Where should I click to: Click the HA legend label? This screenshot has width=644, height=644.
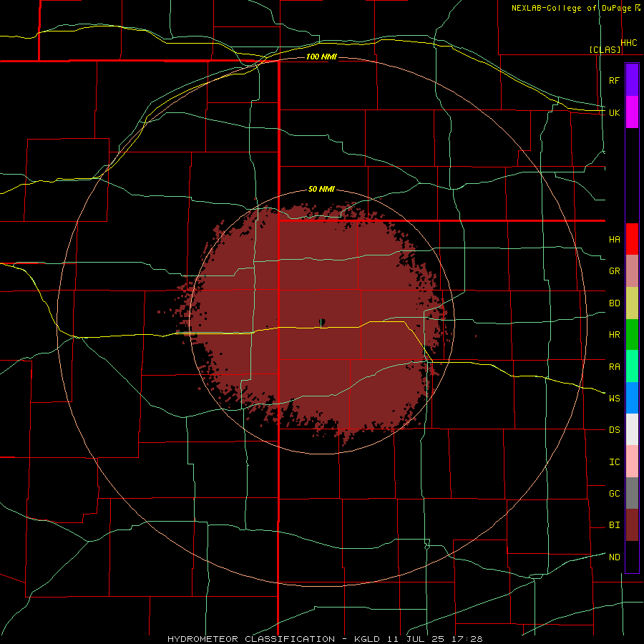coord(614,239)
